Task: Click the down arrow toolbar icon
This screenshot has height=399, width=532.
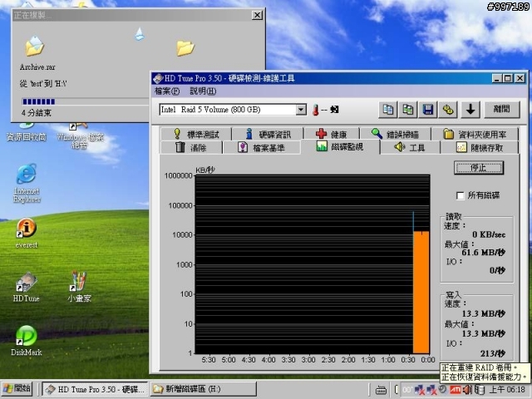Action: [x=470, y=110]
